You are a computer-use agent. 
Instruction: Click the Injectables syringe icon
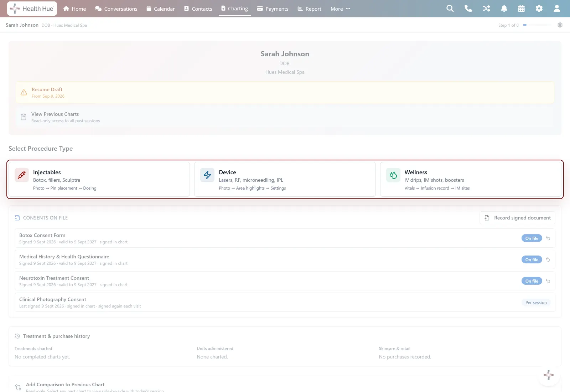click(22, 175)
